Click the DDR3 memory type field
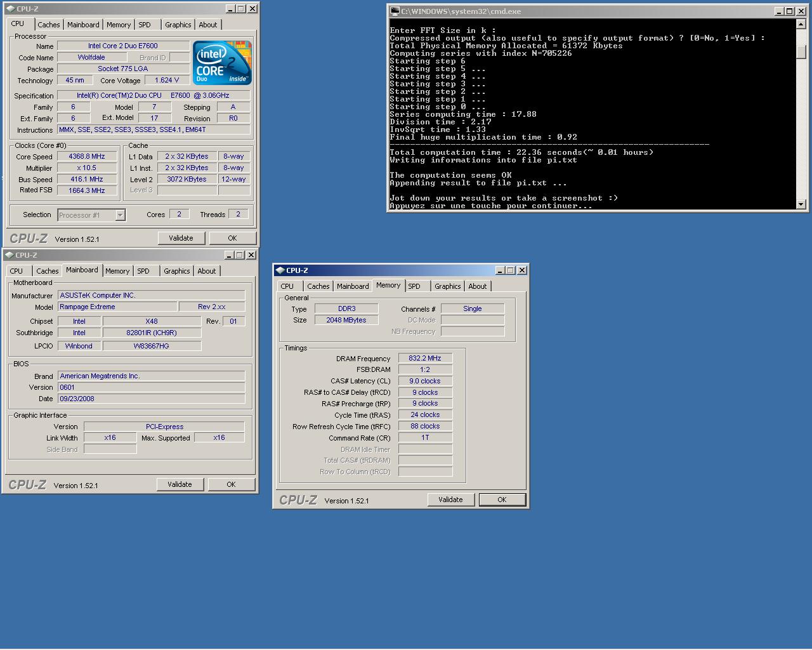This screenshot has width=812, height=650. coord(346,308)
